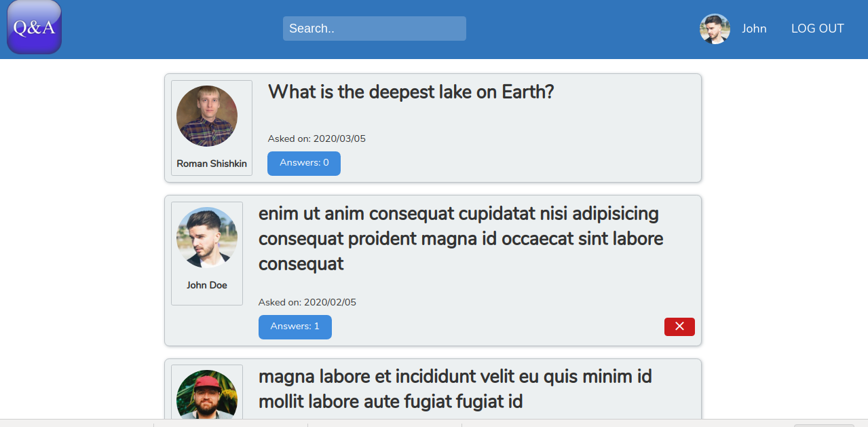
Task: Click John Doe's avatar photo
Action: 207,238
